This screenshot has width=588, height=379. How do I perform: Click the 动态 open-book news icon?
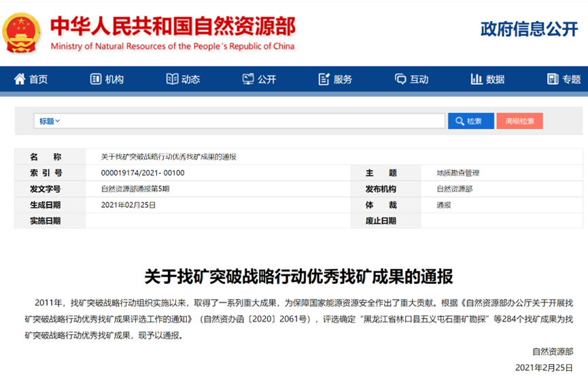tap(172, 79)
